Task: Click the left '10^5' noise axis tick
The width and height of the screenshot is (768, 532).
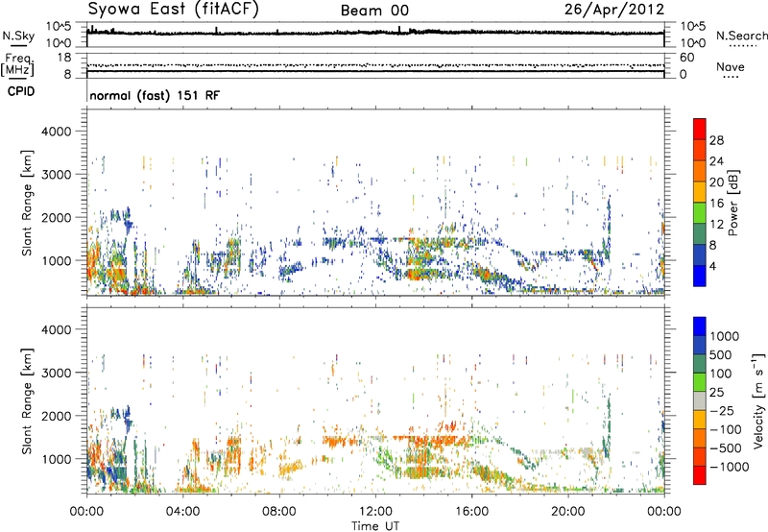Action: (x=59, y=27)
